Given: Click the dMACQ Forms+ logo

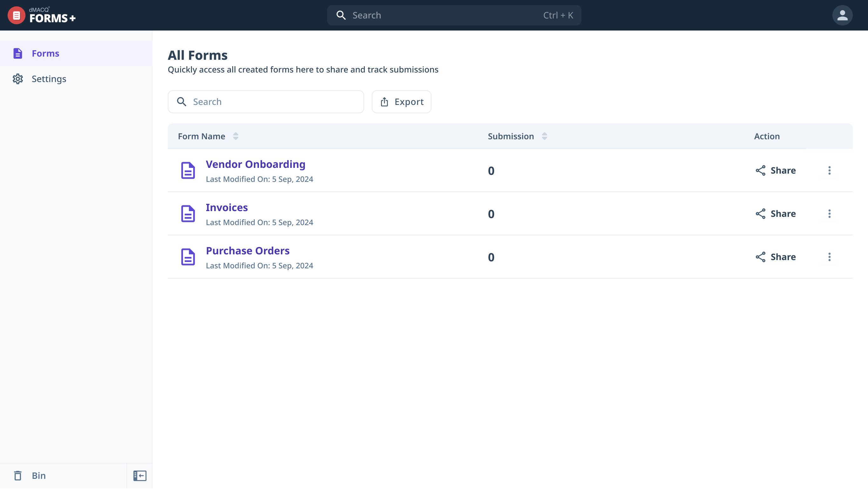Looking at the screenshot, I should point(41,15).
